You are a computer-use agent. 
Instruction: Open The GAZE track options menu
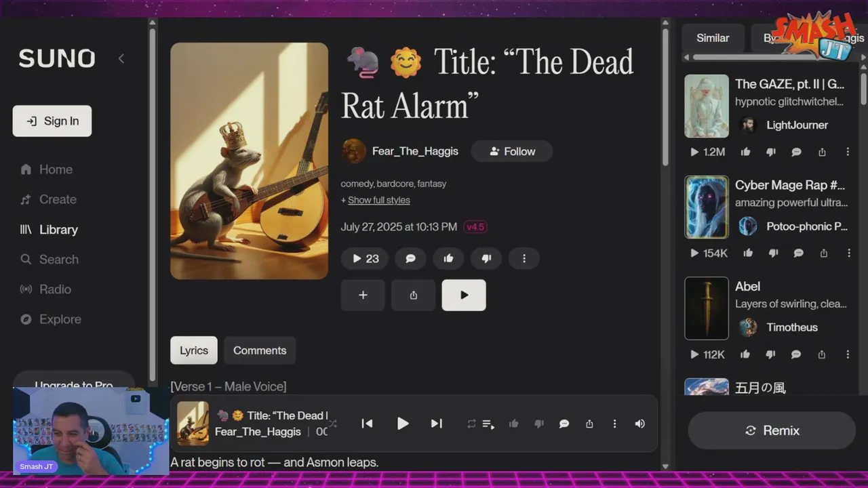[x=848, y=152]
